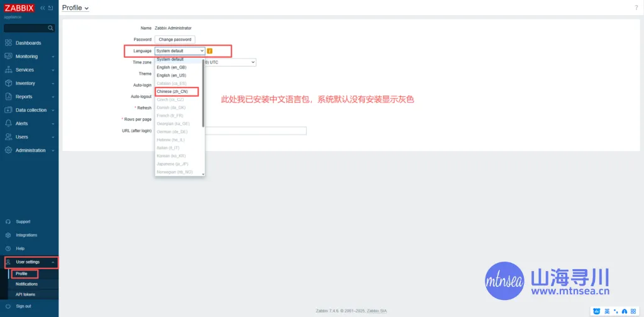Select System default language option

coord(179,60)
